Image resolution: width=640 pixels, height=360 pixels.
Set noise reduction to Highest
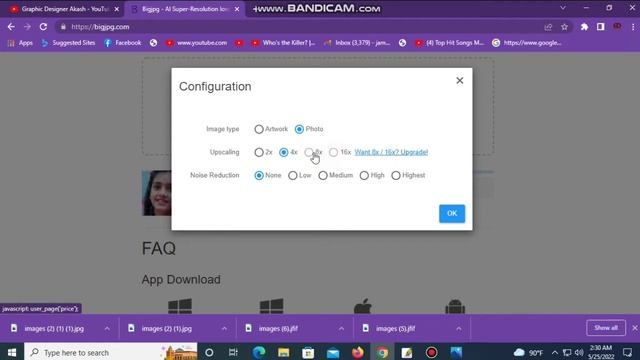tap(396, 176)
